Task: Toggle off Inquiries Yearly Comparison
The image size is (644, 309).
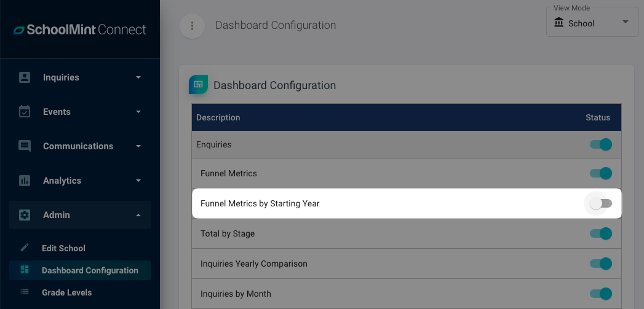Action: (601, 264)
